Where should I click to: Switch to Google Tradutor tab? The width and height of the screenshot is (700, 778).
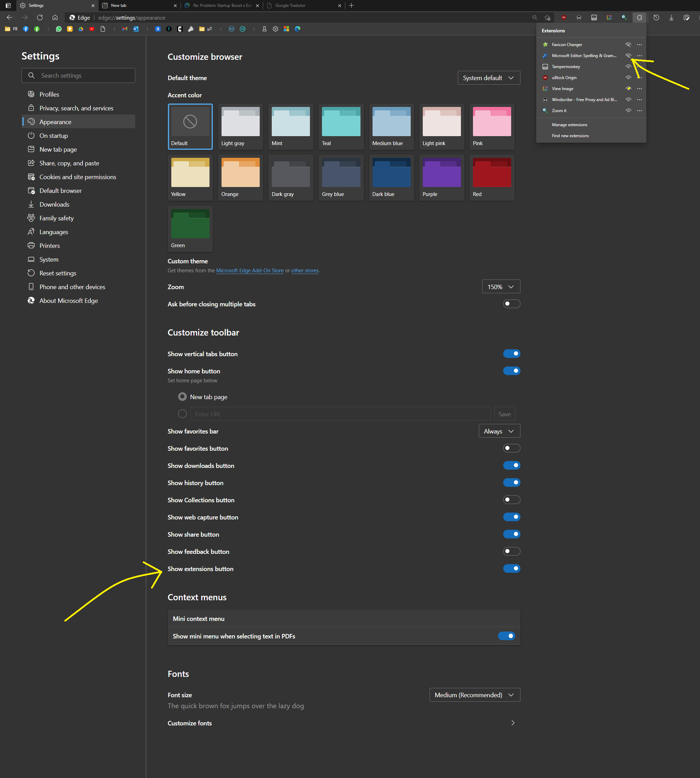tap(304, 6)
